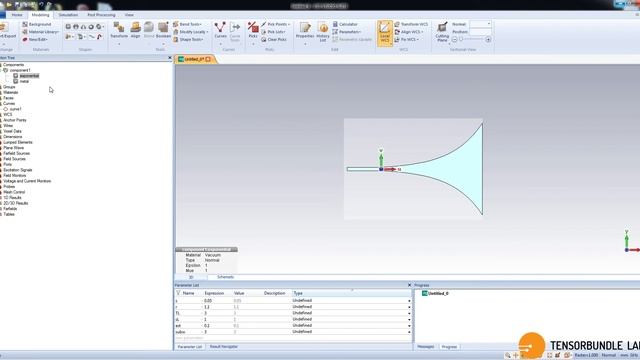Select the Farfields tree folder
This screenshot has width=640, height=360.
(10, 209)
